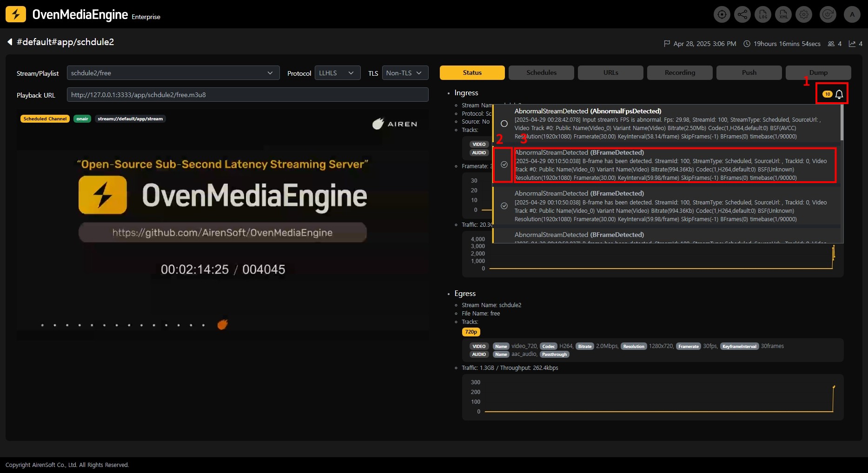The image size is (868, 473).
Task: Open the XML configuration icon
Action: coord(783,14)
